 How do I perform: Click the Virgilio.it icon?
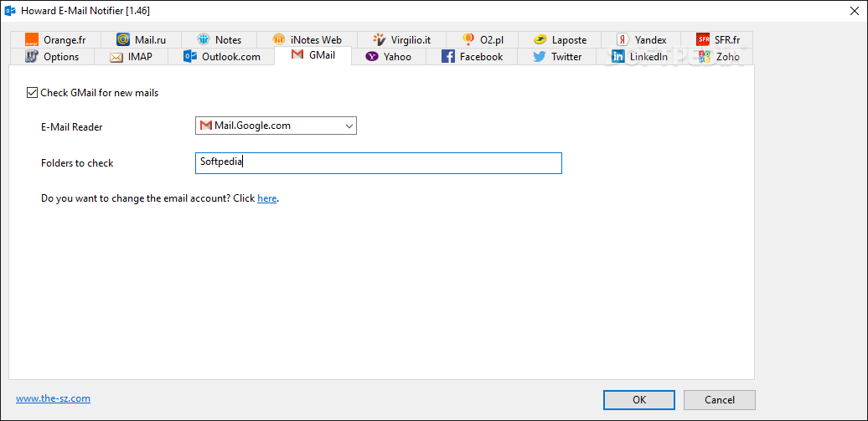pyautogui.click(x=380, y=40)
